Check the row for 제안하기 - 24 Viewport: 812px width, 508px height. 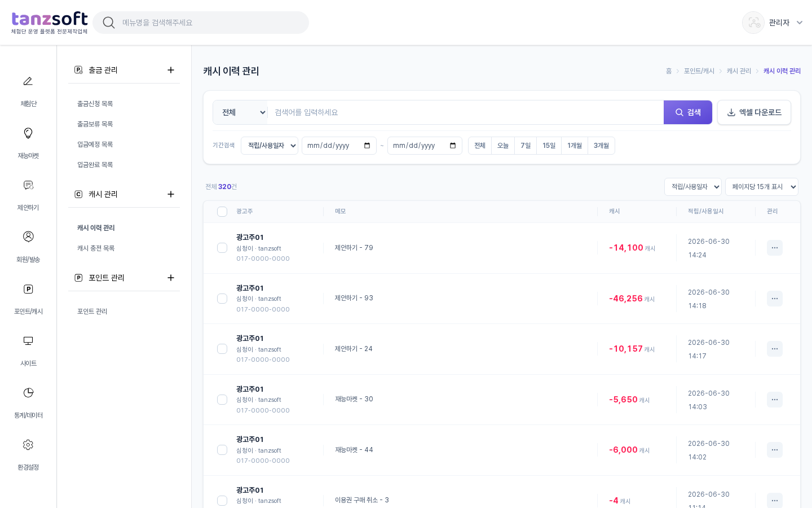222,349
